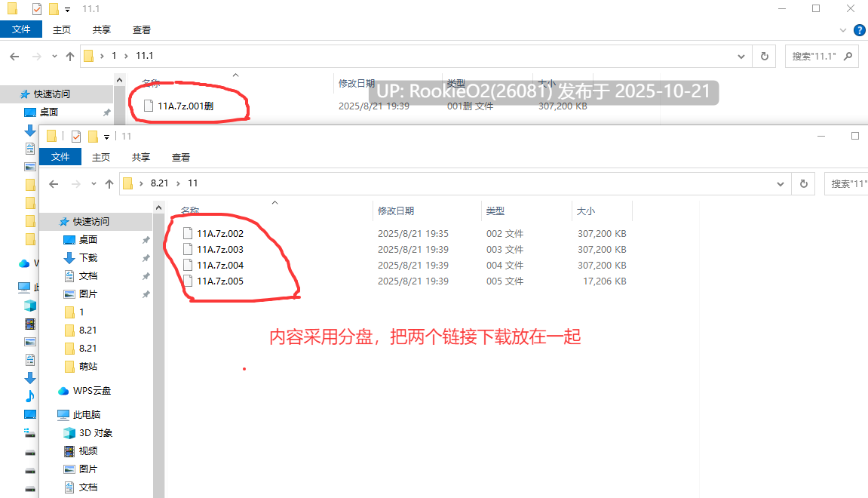
Task: Click the search magnifier in 11.1 window
Action: point(848,56)
